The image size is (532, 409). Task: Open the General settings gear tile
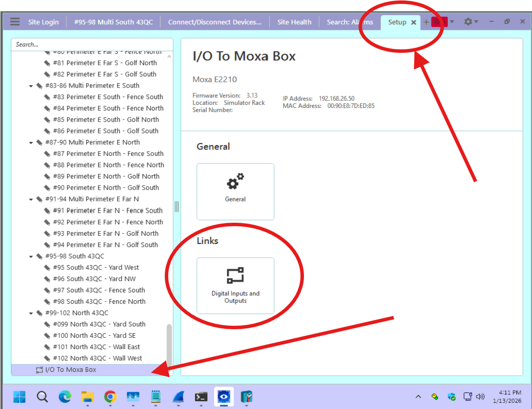235,192
